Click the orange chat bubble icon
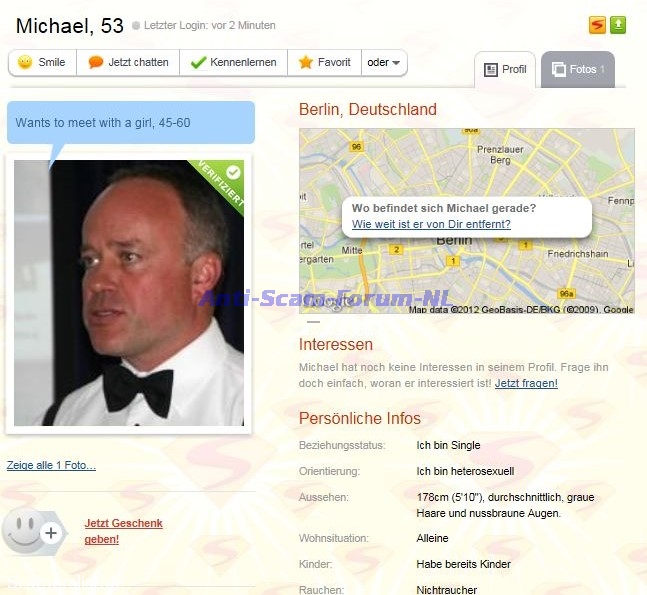647x595 pixels. (95, 62)
